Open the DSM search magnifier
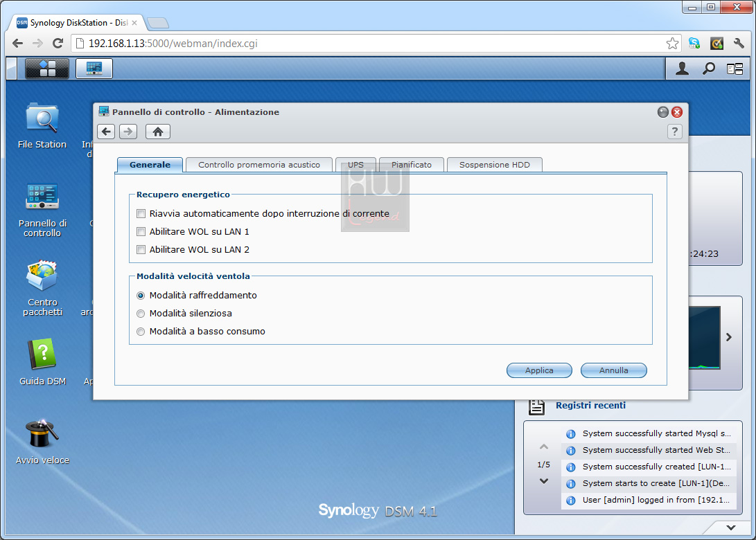The image size is (756, 540). pos(708,69)
